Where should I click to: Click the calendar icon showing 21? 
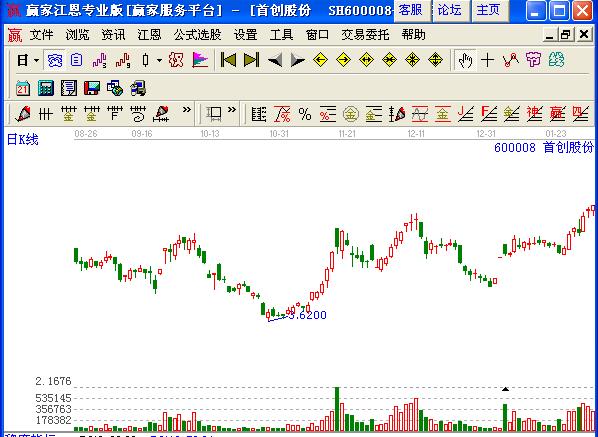23,88
